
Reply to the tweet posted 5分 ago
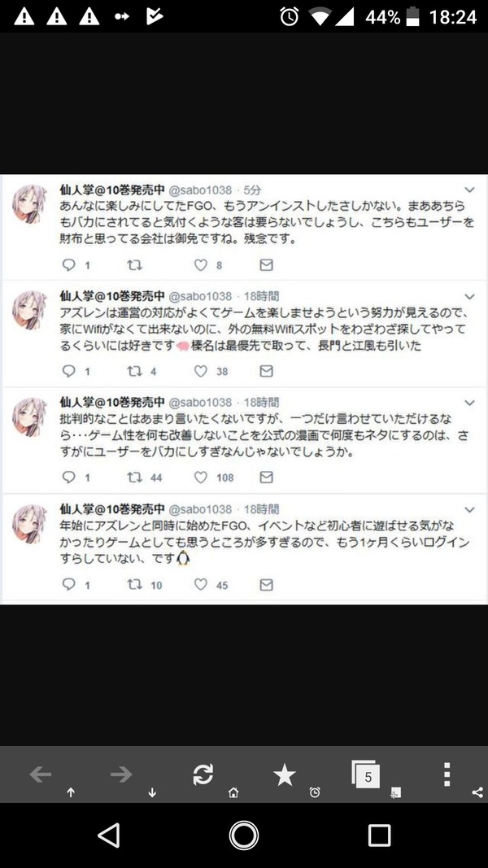pyautogui.click(x=68, y=265)
